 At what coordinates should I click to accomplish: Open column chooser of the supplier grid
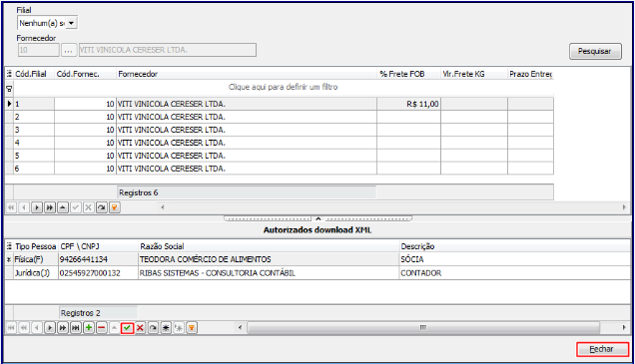point(9,74)
